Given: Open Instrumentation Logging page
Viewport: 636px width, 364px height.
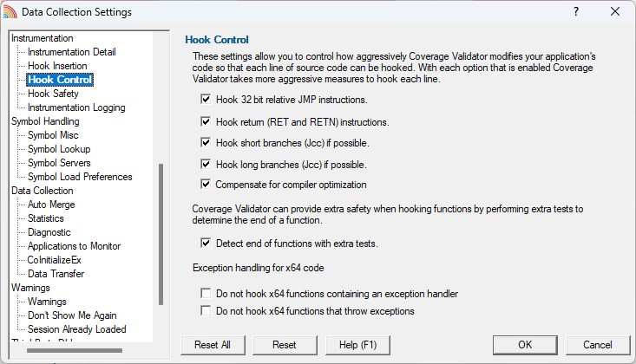Looking at the screenshot, I should pos(76,107).
